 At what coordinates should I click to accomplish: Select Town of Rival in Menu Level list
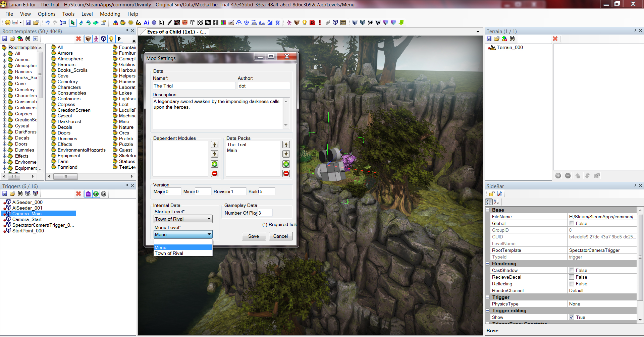[183, 254]
